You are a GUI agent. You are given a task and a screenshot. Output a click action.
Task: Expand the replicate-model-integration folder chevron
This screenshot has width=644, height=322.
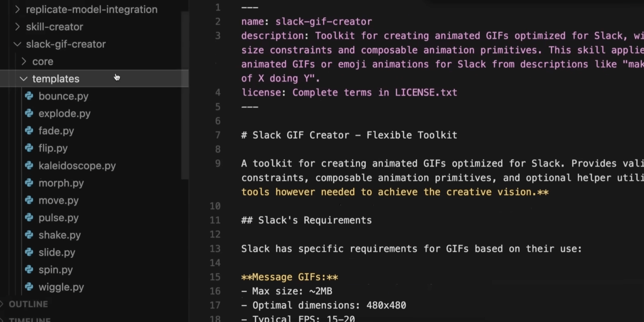(17, 9)
